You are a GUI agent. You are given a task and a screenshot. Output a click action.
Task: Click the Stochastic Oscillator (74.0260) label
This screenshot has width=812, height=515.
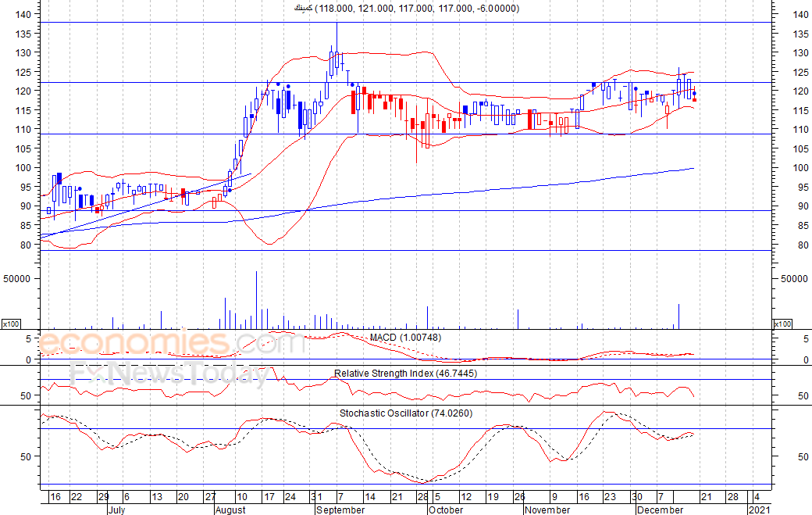point(406,413)
